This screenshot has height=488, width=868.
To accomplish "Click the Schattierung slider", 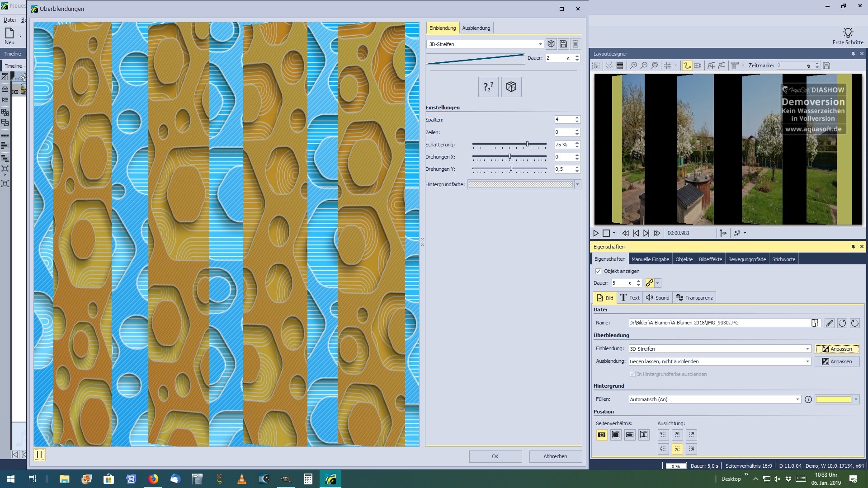I will pyautogui.click(x=509, y=145).
